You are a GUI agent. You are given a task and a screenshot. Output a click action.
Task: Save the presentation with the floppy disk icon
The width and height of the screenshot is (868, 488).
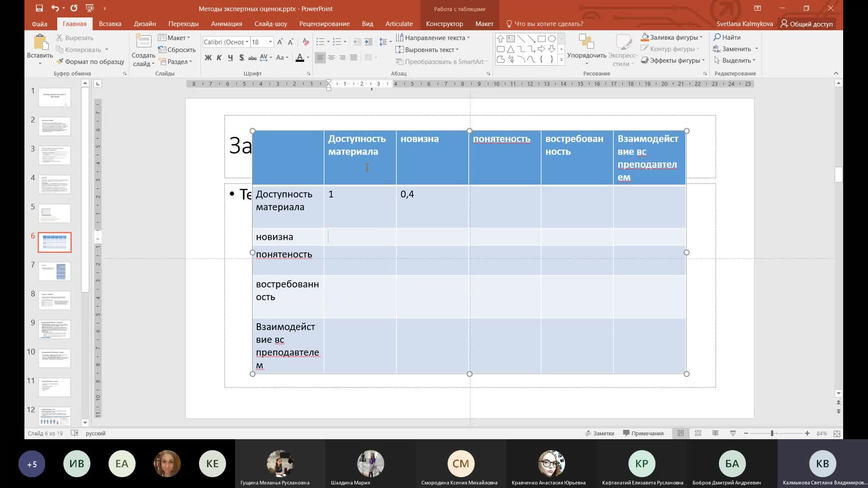click(x=39, y=8)
